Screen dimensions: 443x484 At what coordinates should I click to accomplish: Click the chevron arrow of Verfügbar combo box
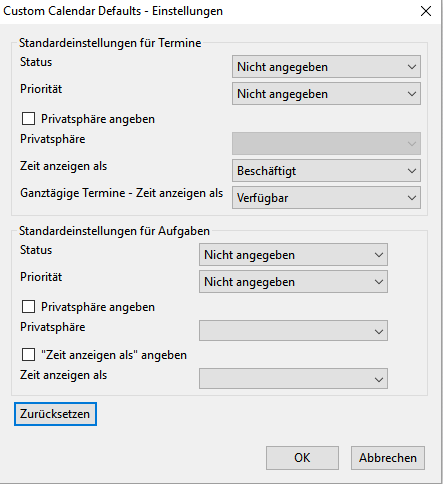412,198
